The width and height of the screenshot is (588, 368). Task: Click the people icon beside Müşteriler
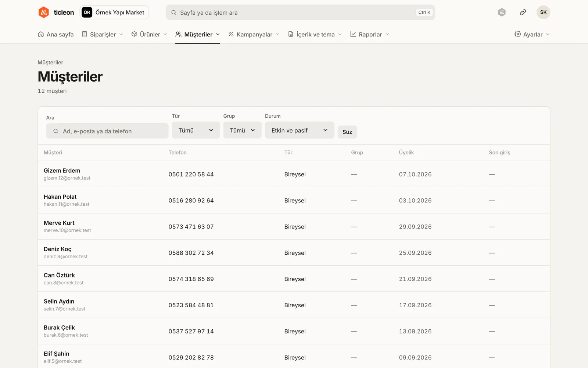click(x=179, y=34)
